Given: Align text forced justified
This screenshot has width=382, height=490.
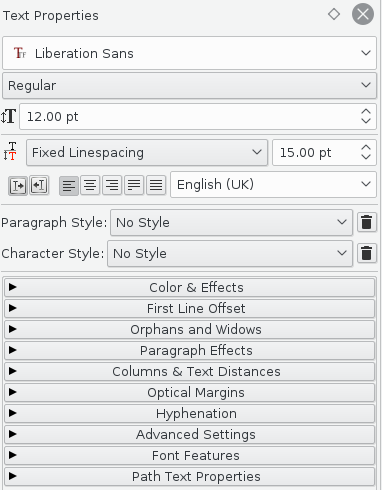Looking at the screenshot, I should coord(156,185).
